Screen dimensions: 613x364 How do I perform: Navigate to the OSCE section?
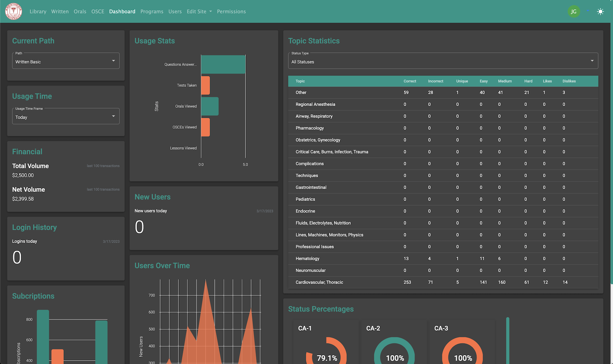tap(98, 11)
